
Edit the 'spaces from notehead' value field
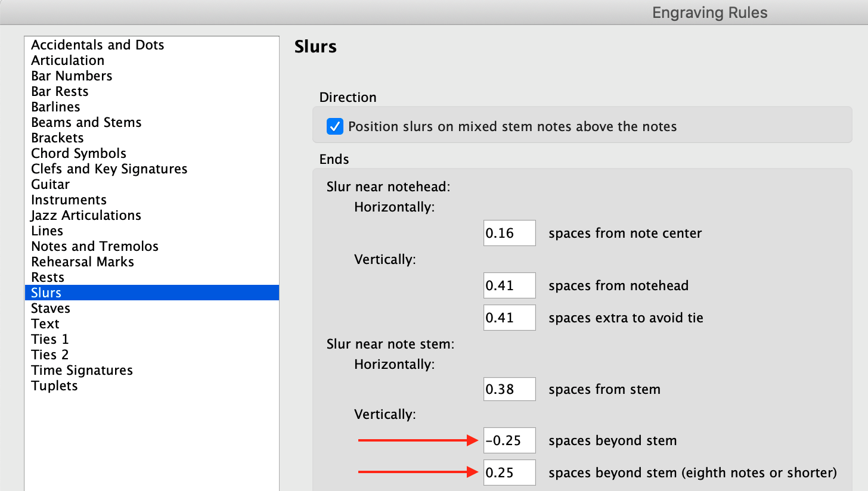pos(510,285)
